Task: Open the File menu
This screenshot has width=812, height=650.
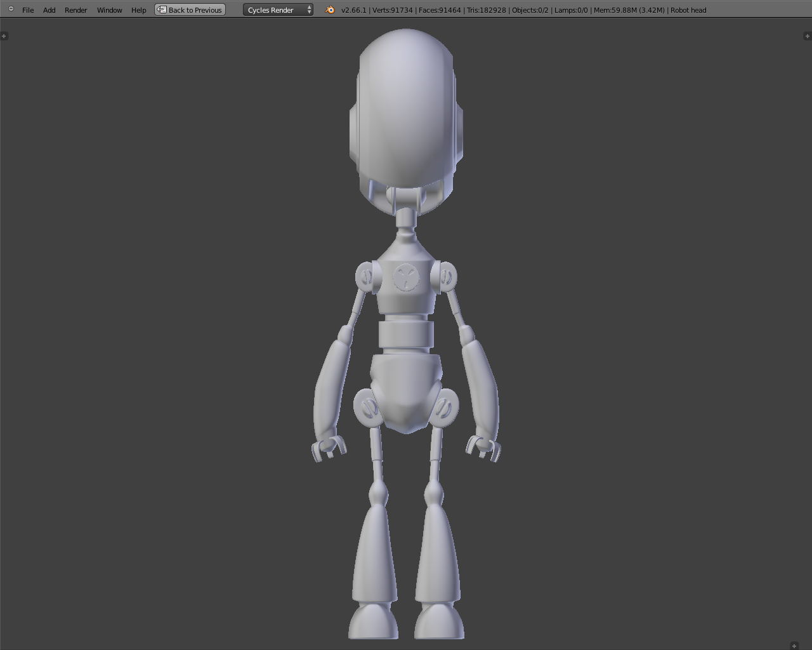Action: [27, 10]
